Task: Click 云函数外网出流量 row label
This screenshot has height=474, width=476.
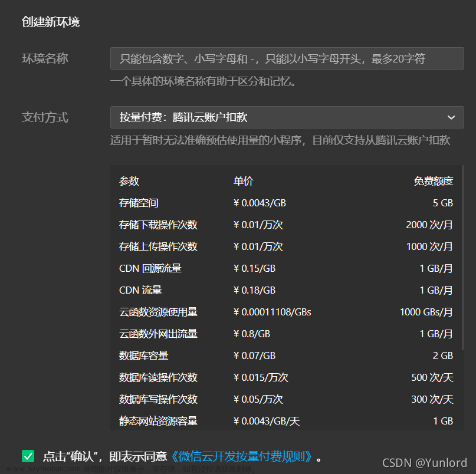Action: (x=158, y=334)
